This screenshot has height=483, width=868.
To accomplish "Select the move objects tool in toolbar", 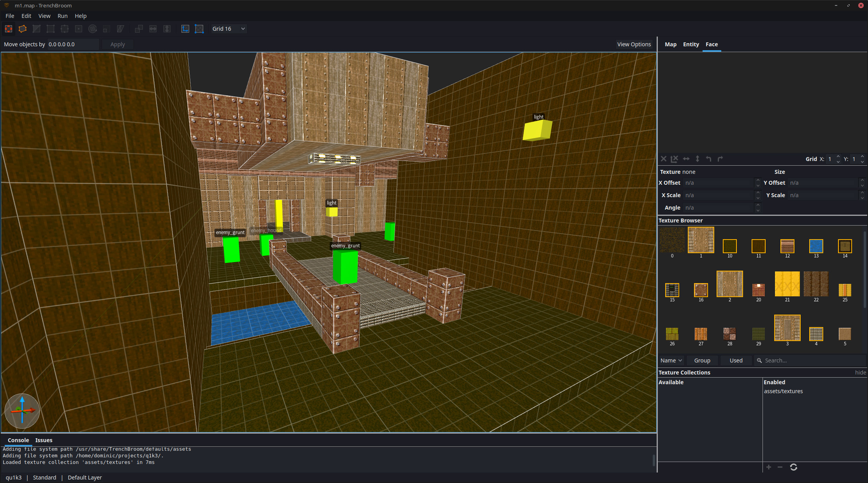I will pyautogui.click(x=8, y=29).
